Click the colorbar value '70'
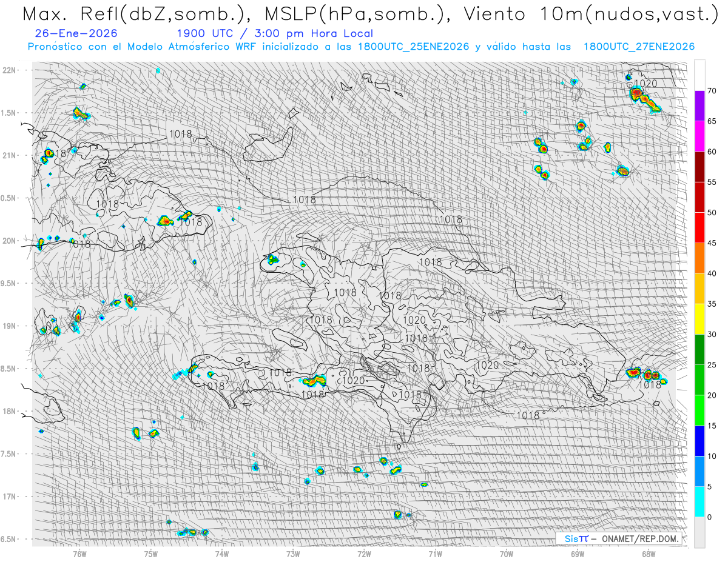 pos(712,91)
